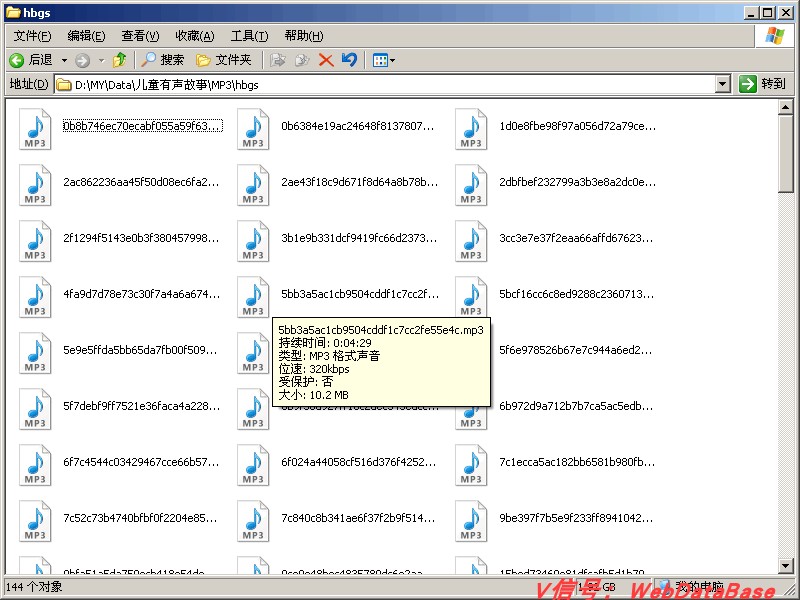The height and width of the screenshot is (600, 800).
Task: Open the Search (搜索) toolbar button
Action: [x=162, y=60]
